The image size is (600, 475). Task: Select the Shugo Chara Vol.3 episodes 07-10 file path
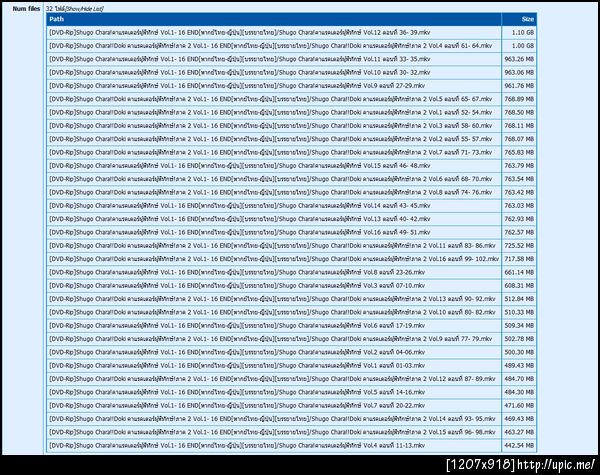237,286
